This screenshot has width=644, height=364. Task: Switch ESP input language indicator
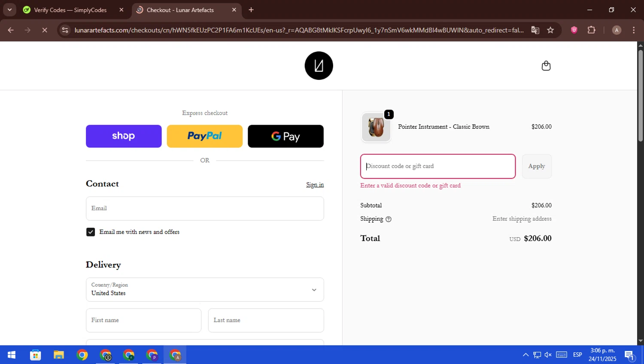[x=577, y=355]
